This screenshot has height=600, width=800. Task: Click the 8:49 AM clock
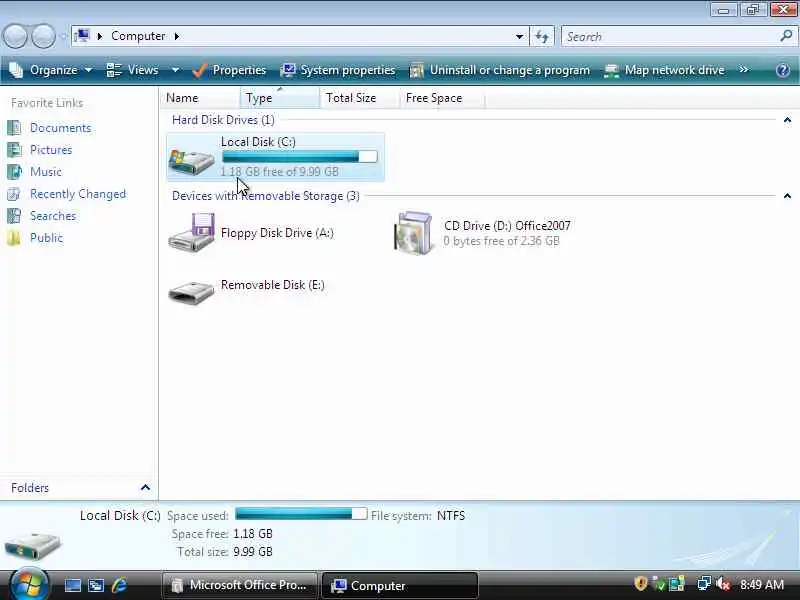click(x=762, y=585)
